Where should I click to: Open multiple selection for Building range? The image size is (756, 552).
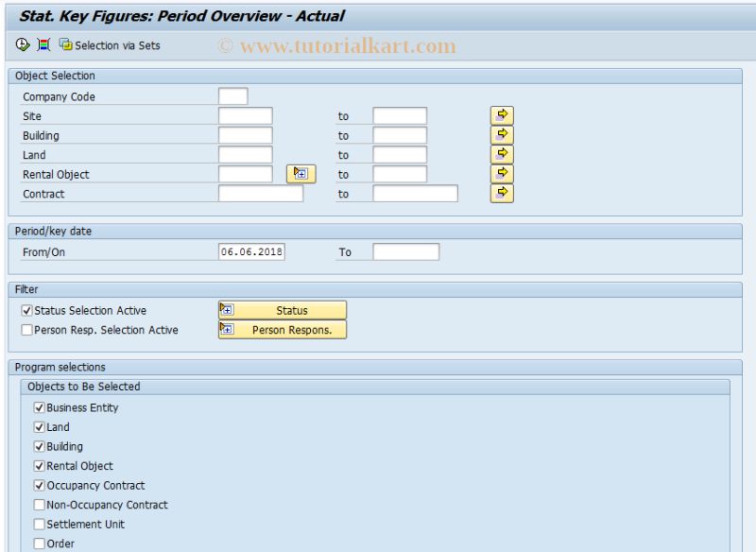(x=503, y=134)
